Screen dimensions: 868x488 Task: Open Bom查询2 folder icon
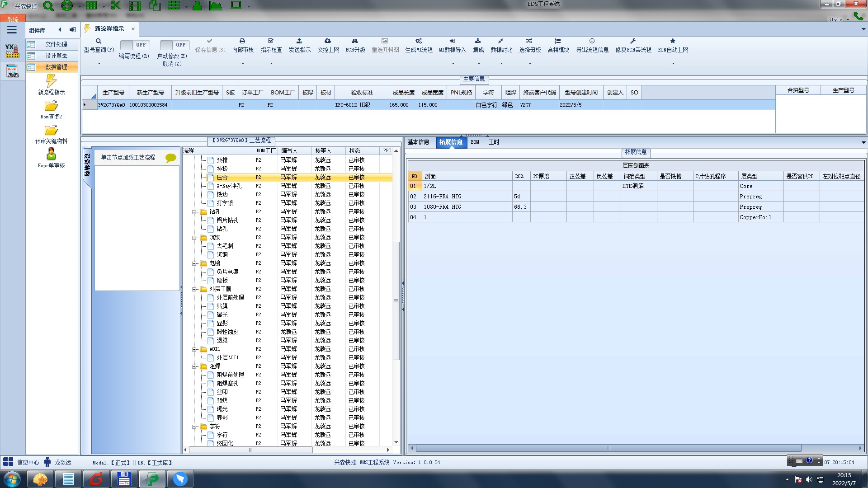coord(51,106)
